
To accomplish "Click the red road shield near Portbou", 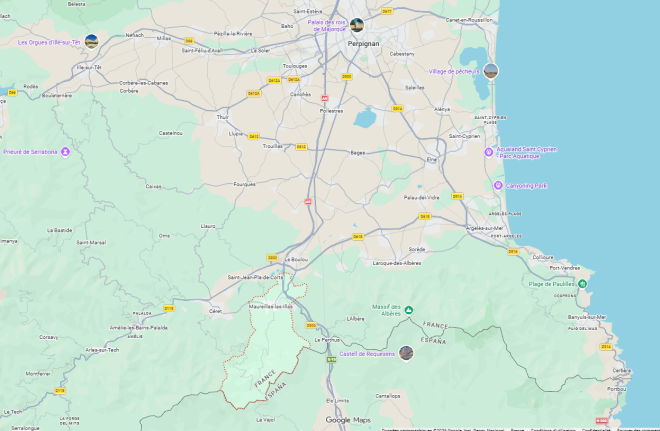I will 601,420.
